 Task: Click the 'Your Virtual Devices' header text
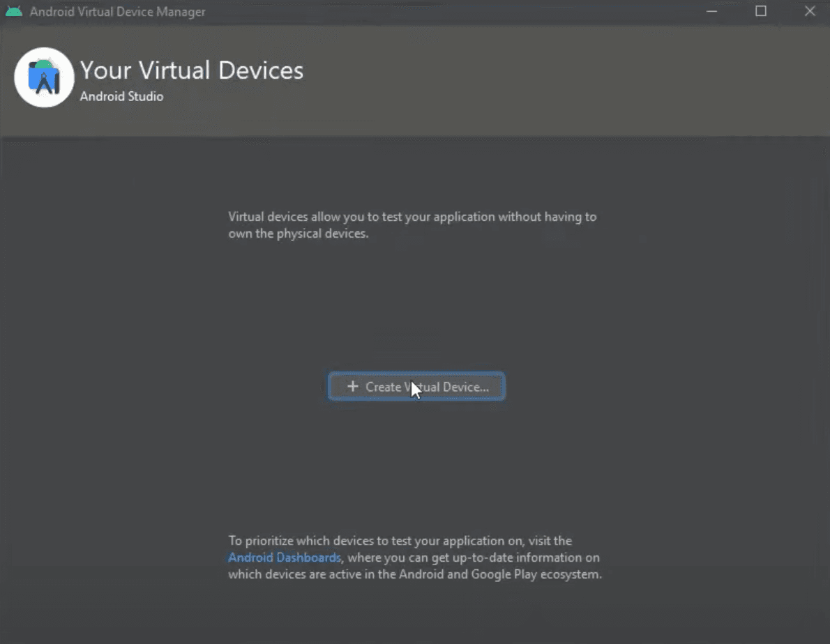tap(191, 70)
